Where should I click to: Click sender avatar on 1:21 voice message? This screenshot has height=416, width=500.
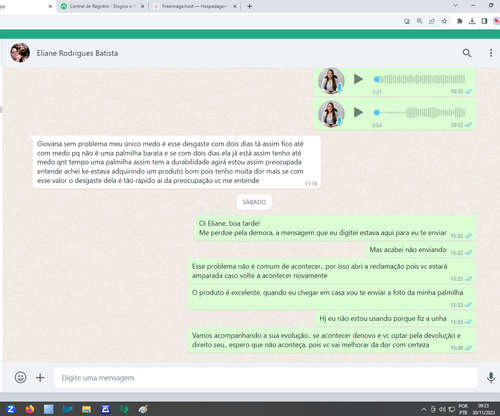[331, 81]
